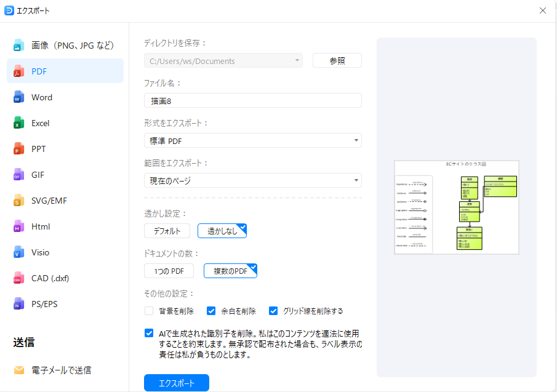This screenshot has height=392, width=557.
Task: Click the GIF export icon
Action: coord(18,174)
